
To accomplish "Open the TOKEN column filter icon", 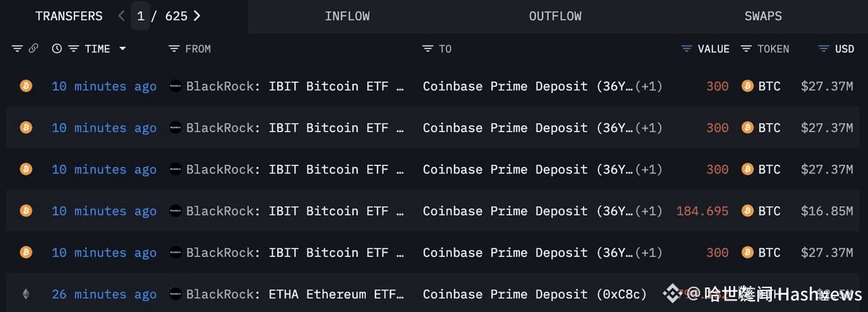I will tap(746, 48).
